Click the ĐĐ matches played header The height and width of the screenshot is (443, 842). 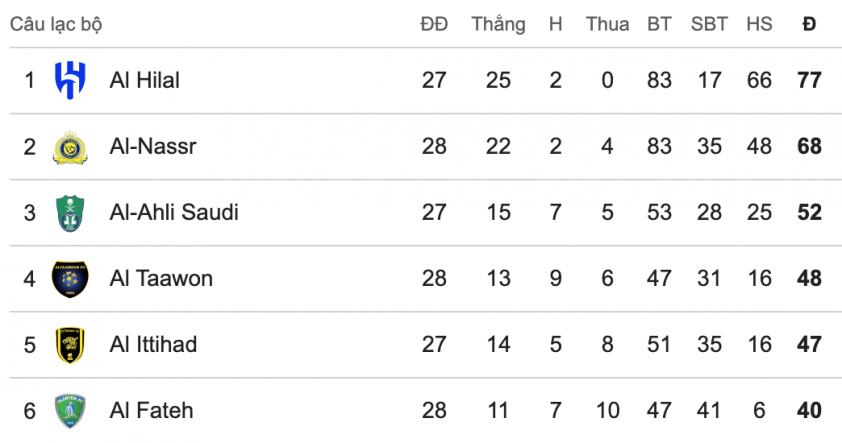click(x=434, y=24)
